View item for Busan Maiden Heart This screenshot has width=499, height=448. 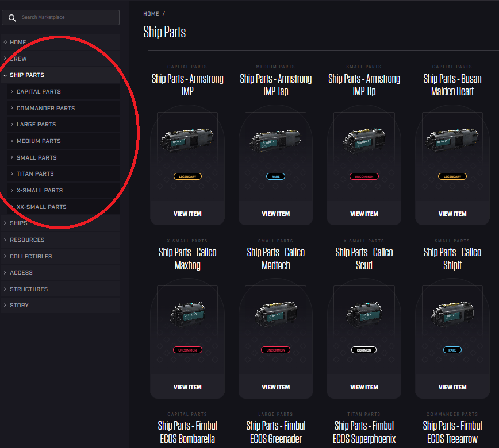click(x=452, y=214)
